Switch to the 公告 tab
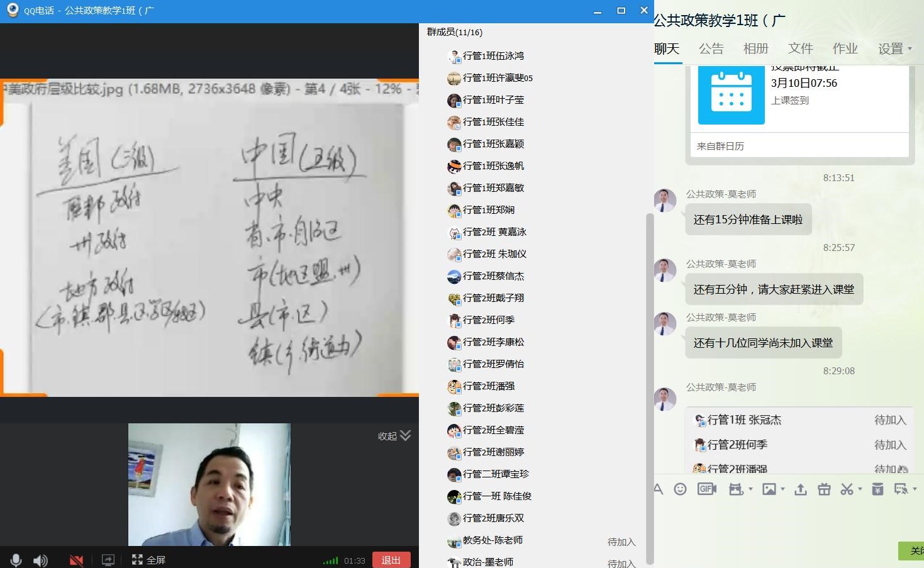This screenshot has height=568, width=924. (711, 49)
